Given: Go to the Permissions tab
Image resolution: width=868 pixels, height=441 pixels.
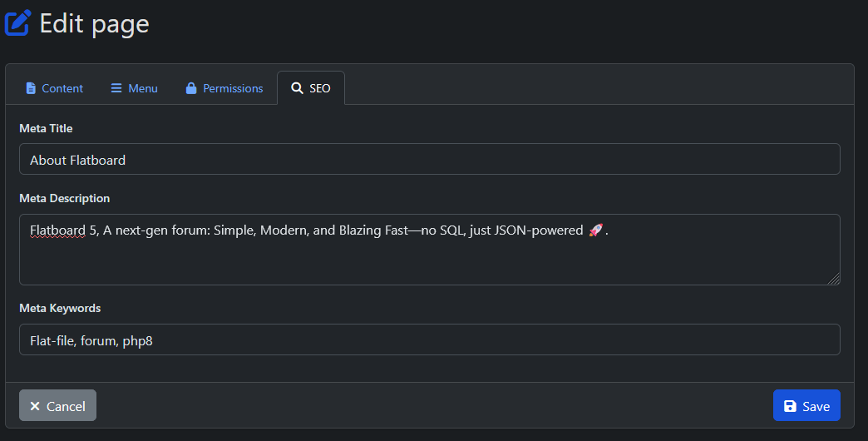Looking at the screenshot, I should [x=233, y=88].
